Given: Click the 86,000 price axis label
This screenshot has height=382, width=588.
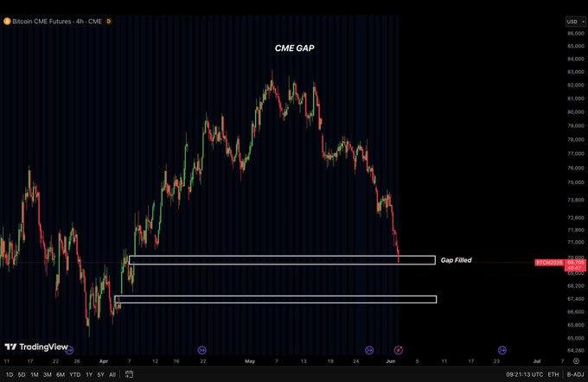Looking at the screenshot, I should tap(576, 33).
